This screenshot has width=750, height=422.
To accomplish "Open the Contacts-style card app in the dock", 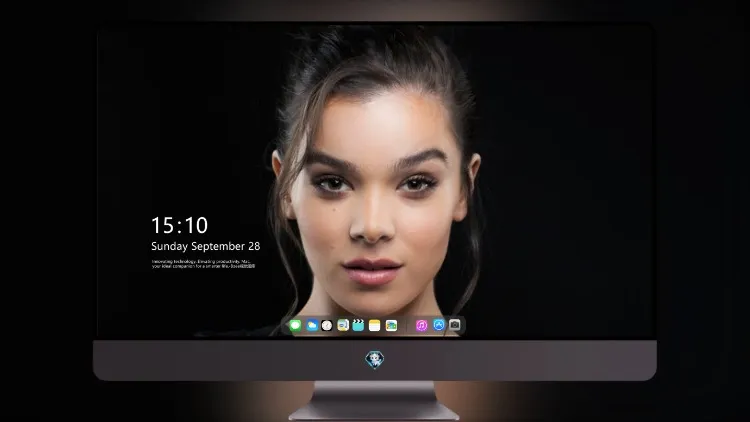I will 342,325.
